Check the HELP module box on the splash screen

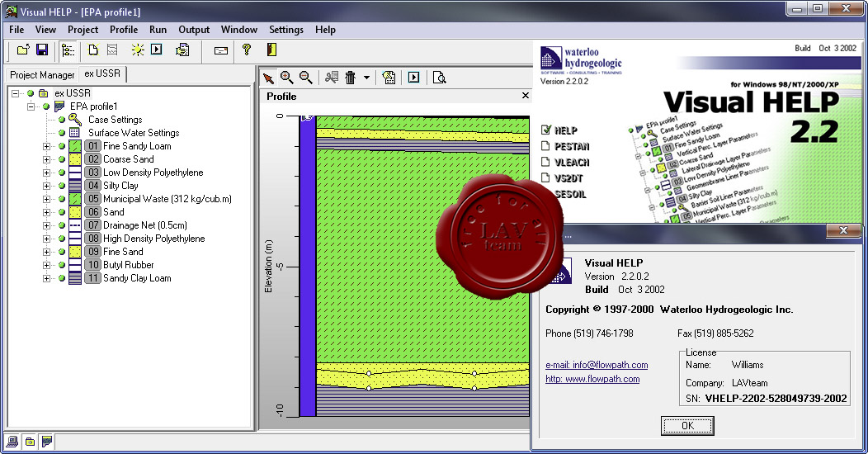546,130
